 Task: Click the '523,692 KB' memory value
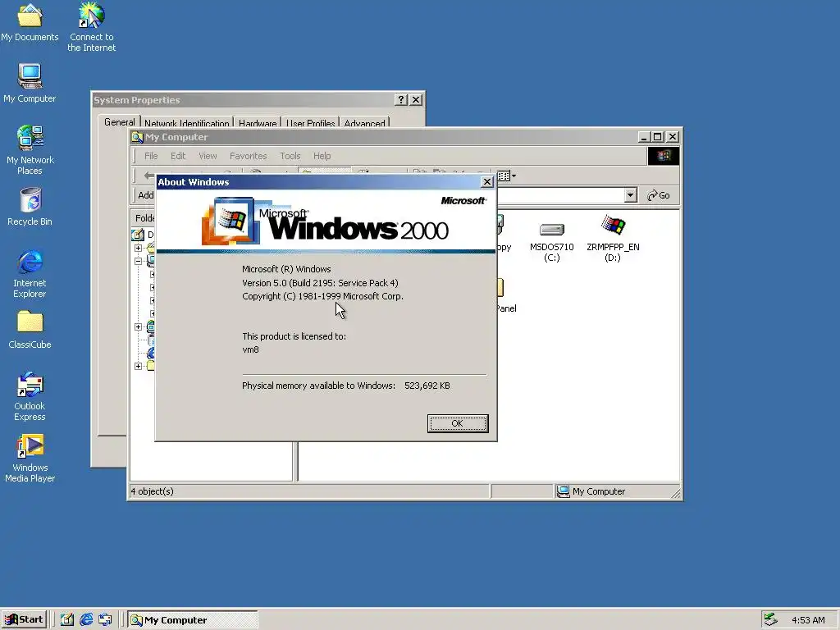coord(427,386)
